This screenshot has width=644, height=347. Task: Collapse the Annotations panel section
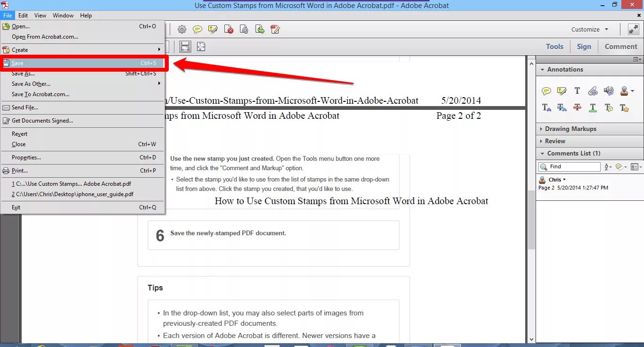point(542,69)
